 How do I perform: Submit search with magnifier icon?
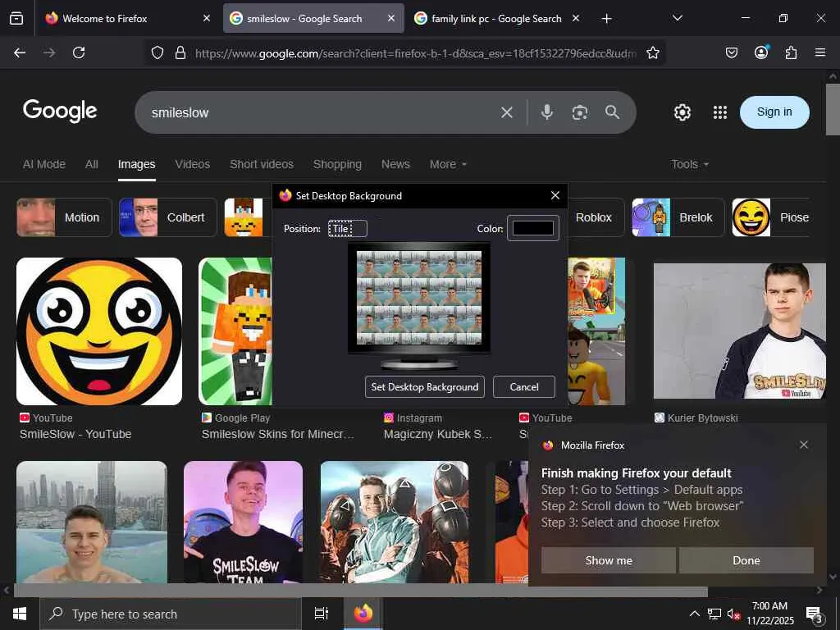click(612, 112)
